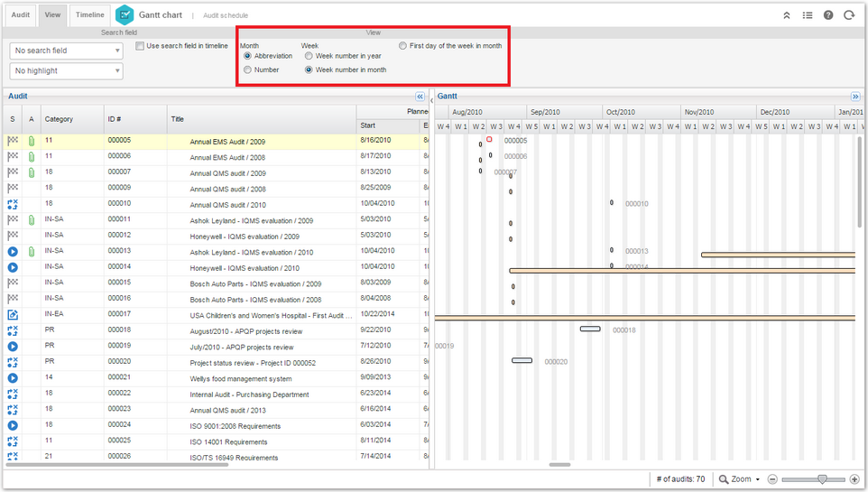Click the status icon for audit 000022

[x=13, y=394]
